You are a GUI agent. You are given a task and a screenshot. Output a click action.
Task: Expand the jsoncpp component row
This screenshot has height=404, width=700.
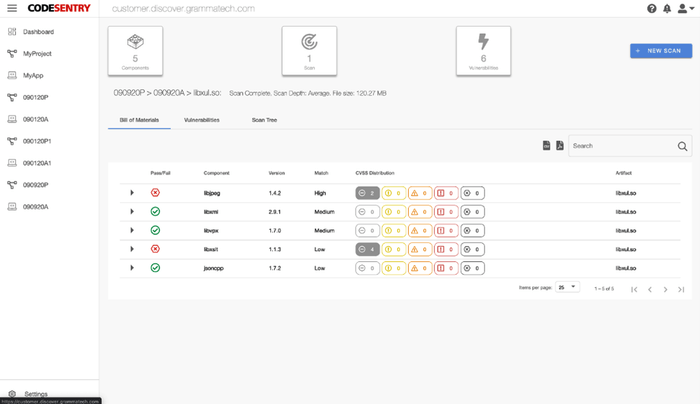click(x=132, y=268)
